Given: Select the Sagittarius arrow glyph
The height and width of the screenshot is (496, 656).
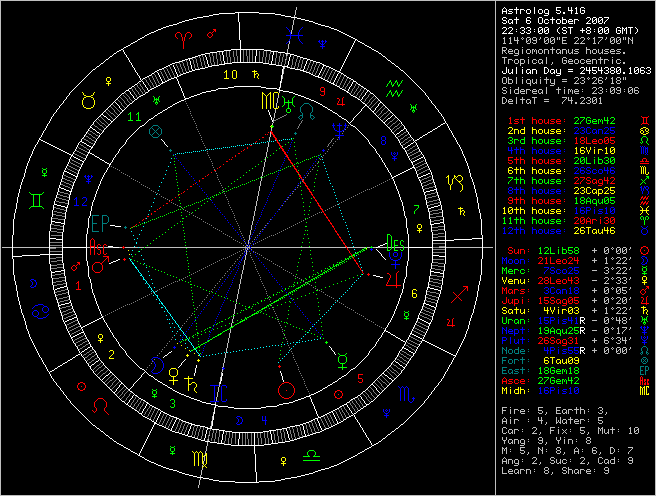Looking at the screenshot, I should [458, 296].
